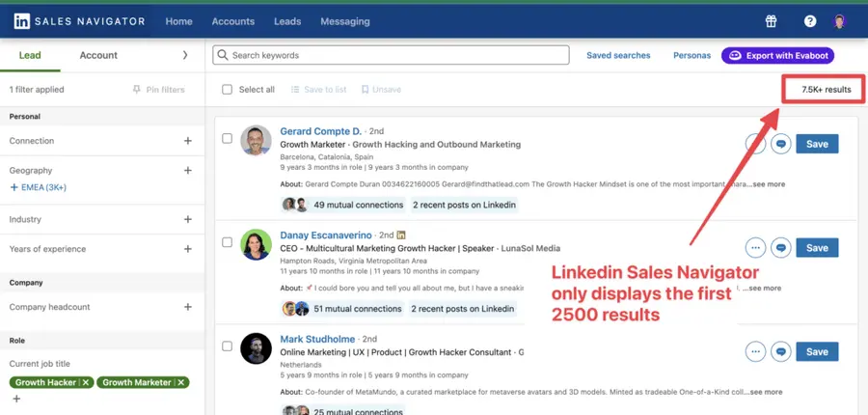The height and width of the screenshot is (415, 868).
Task: Open Mark Studholme profile name link
Action: tap(317, 339)
